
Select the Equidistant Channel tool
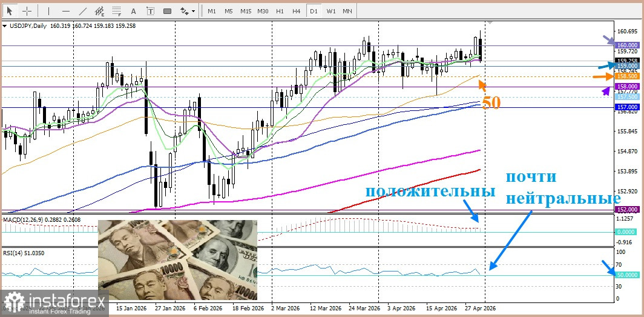click(99, 11)
